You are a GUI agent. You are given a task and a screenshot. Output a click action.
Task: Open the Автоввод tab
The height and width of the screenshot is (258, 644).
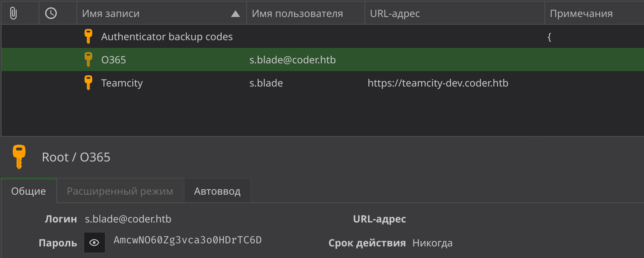tap(217, 191)
